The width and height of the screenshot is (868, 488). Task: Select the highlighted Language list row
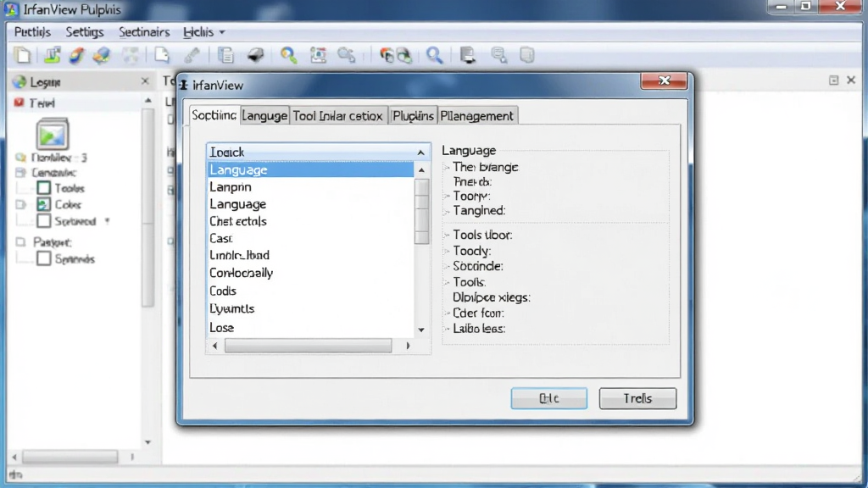(x=310, y=169)
